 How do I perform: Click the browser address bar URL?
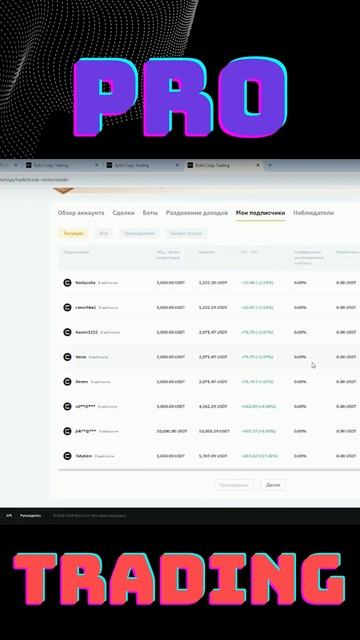[x=35, y=180]
